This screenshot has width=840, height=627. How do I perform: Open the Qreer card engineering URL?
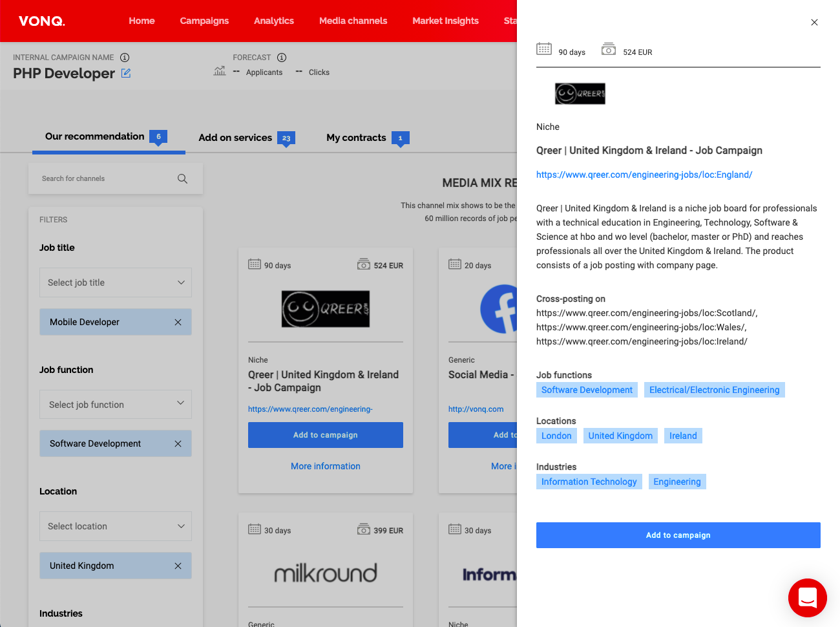click(310, 409)
